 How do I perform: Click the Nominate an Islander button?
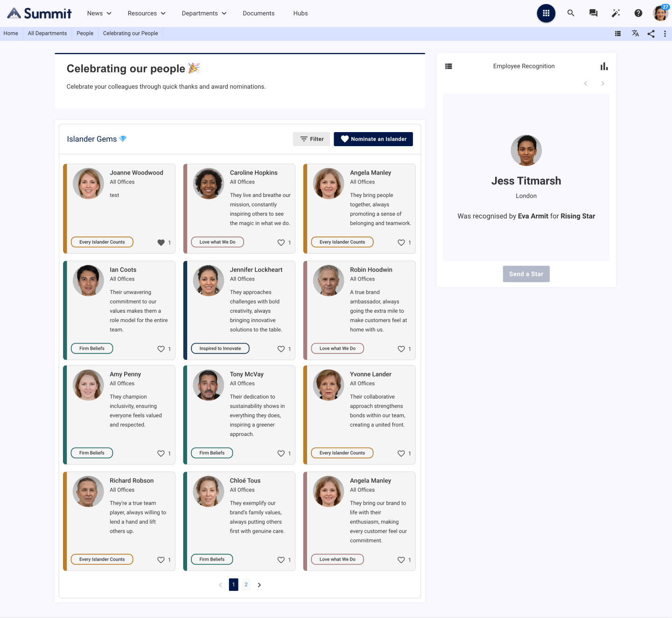point(373,139)
